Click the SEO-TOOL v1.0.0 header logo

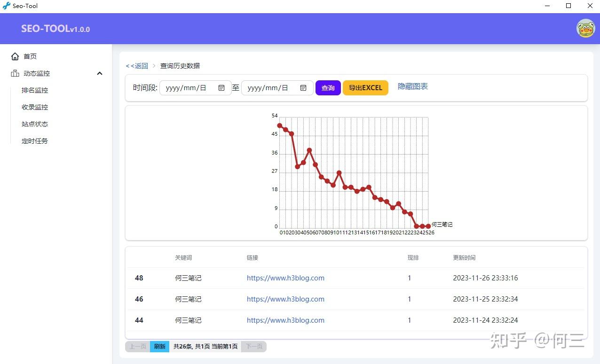[55, 29]
